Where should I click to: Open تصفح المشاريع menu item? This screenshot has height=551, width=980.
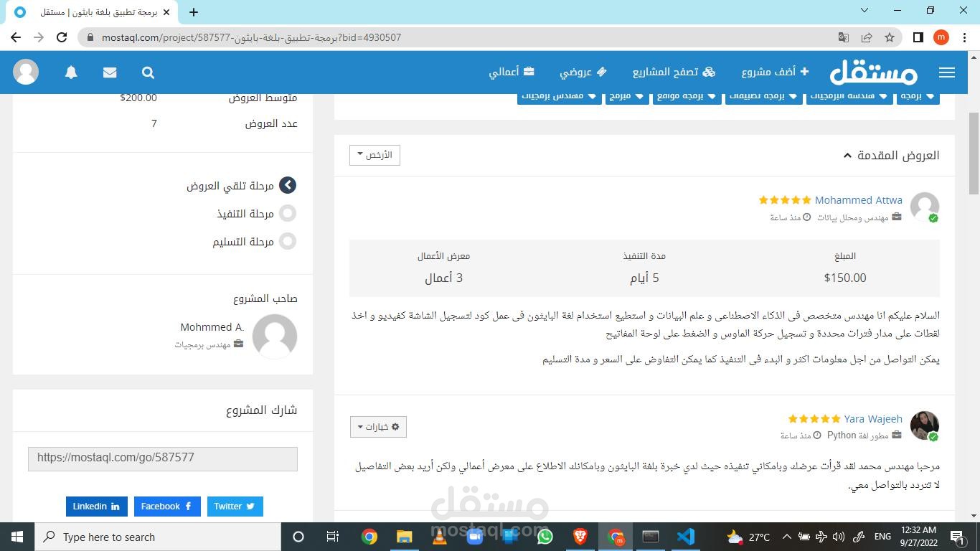pyautogui.click(x=674, y=72)
